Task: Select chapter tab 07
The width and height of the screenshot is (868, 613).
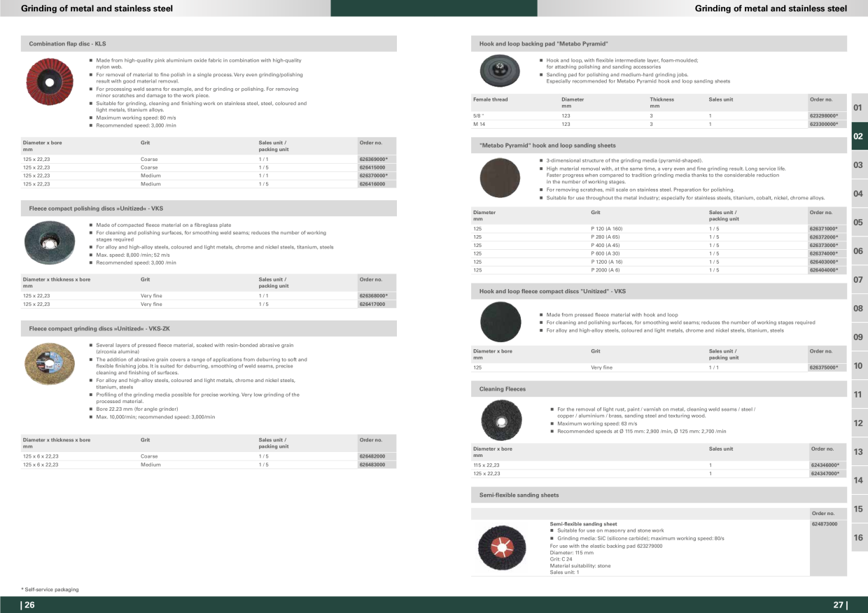Action: [859, 279]
